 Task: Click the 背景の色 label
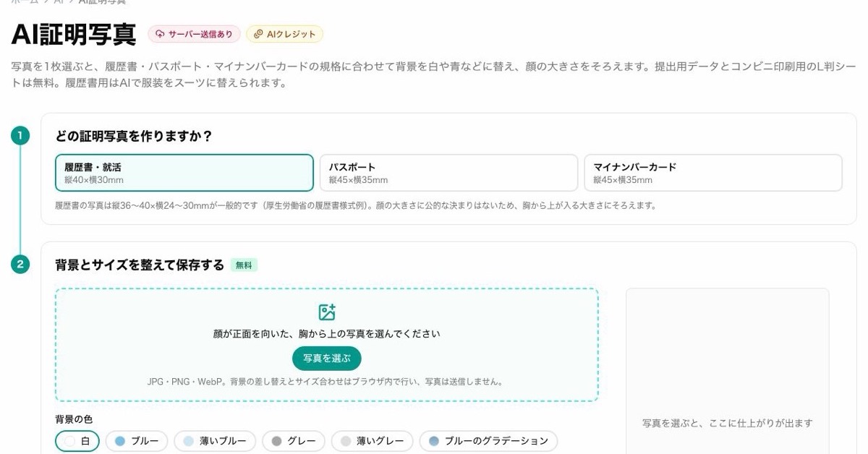[x=74, y=419]
